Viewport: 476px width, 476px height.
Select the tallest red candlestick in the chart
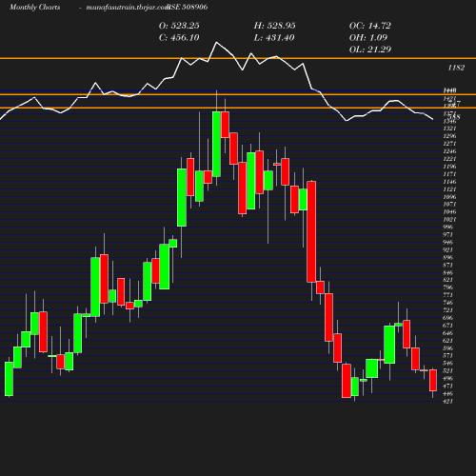point(311,231)
